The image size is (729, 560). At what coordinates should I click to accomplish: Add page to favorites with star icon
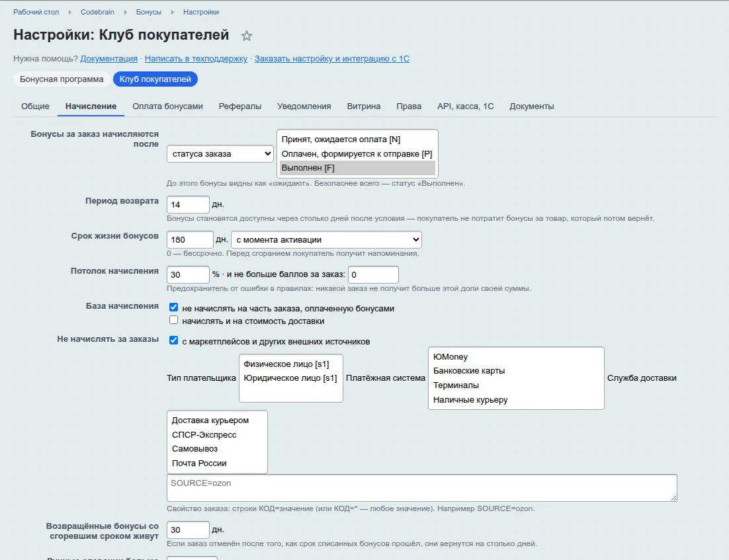(246, 36)
